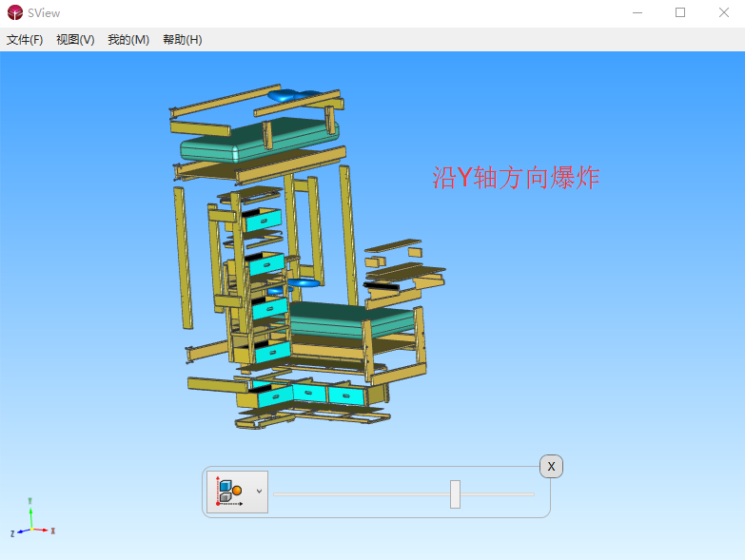Close the SView window
Image resolution: width=745 pixels, height=560 pixels.
(x=724, y=12)
